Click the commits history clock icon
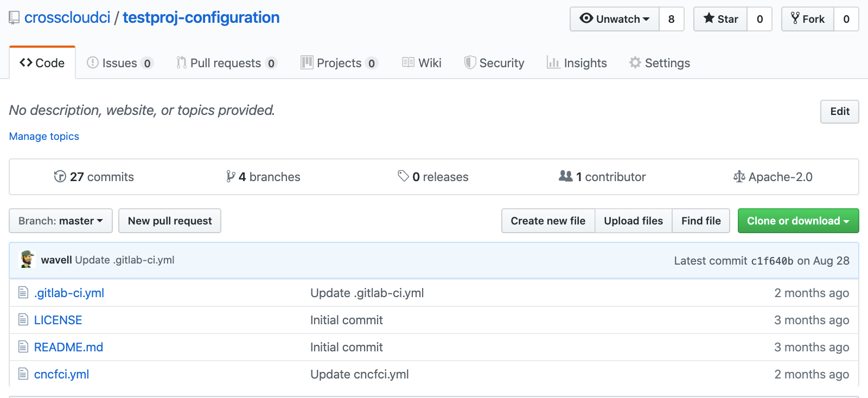Image resolution: width=868 pixels, height=398 pixels. [60, 177]
